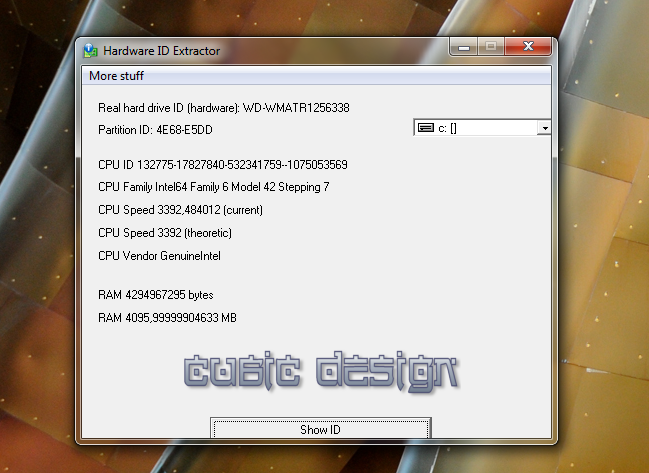Click the RAM 4294967295 bytes text
Image resolution: width=649 pixels, height=473 pixels.
pos(156,295)
